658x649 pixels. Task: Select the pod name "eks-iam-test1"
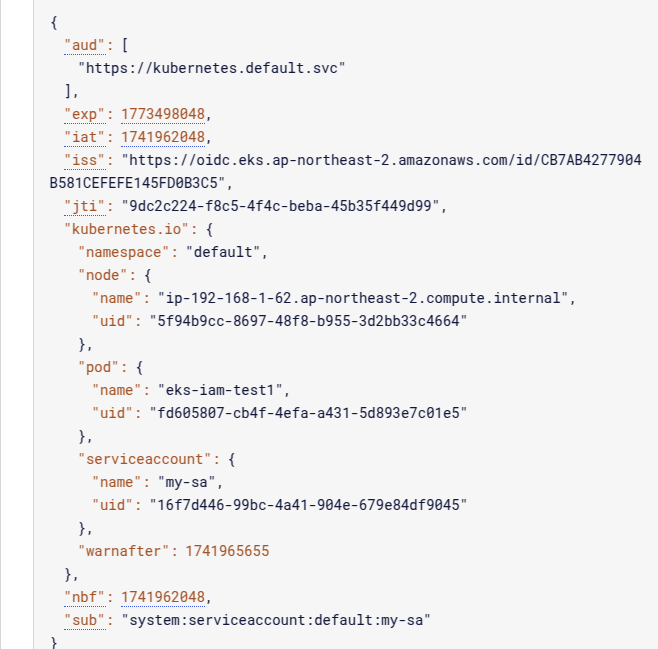[x=220, y=390]
